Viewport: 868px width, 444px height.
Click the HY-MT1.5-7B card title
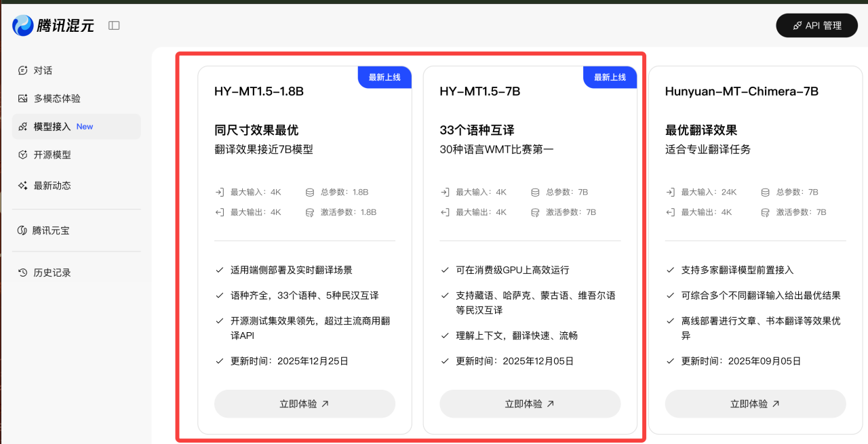480,92
